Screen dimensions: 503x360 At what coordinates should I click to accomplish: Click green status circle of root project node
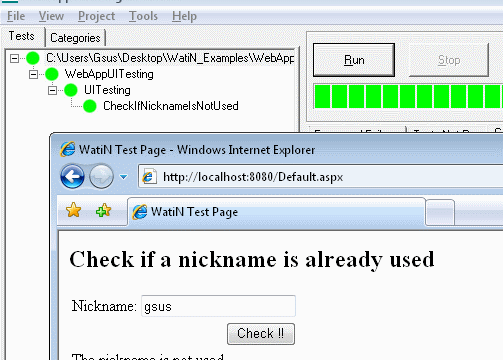click(33, 58)
